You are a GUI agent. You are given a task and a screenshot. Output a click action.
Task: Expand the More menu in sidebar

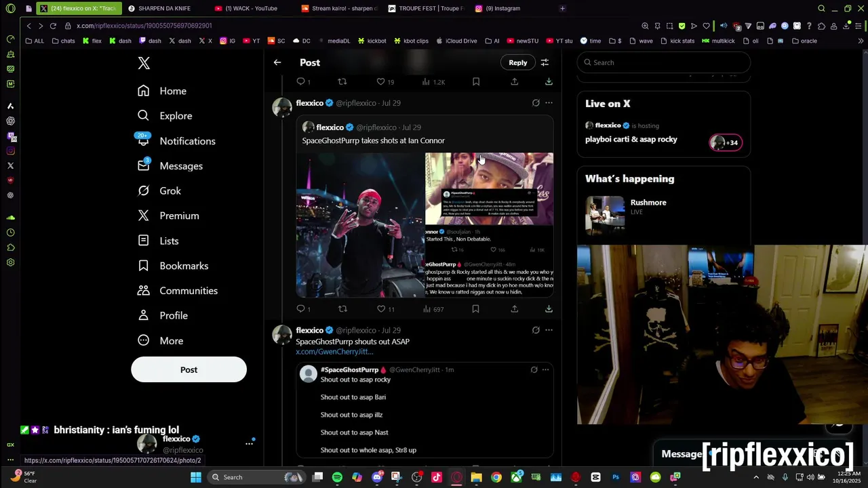[160, 341]
